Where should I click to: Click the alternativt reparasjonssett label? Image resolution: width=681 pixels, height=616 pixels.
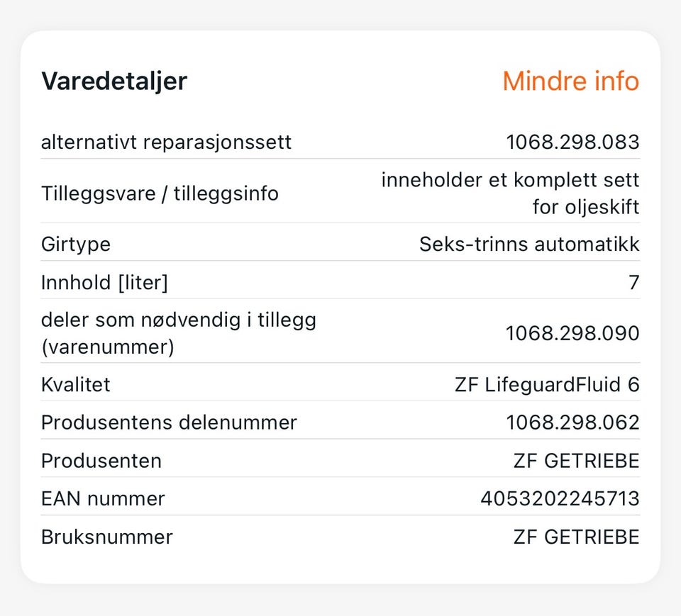[x=166, y=142]
